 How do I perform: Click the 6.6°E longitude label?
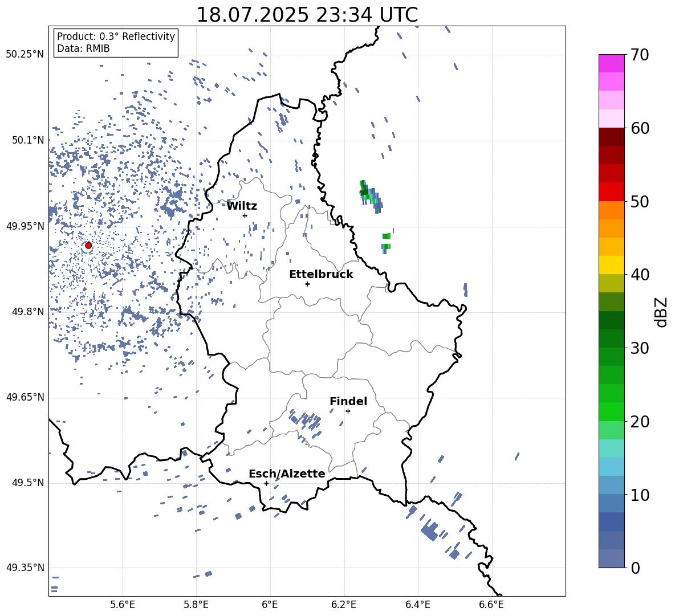point(491,605)
